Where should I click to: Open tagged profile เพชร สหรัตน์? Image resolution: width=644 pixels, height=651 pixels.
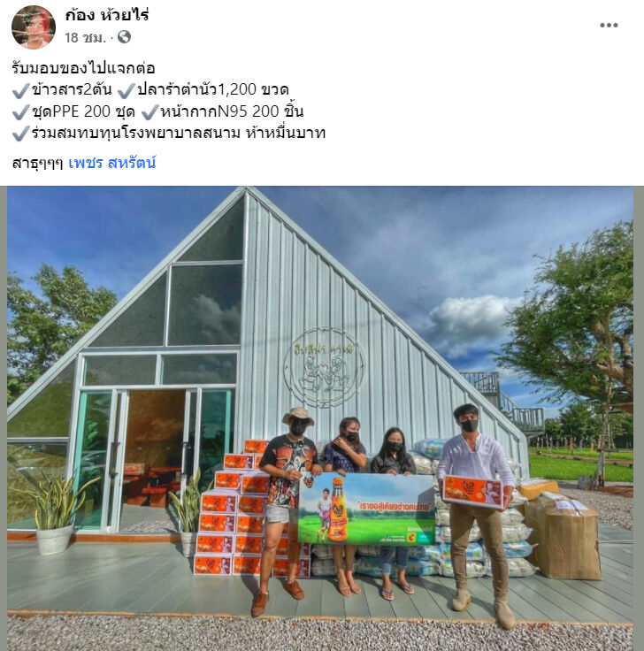click(x=112, y=163)
